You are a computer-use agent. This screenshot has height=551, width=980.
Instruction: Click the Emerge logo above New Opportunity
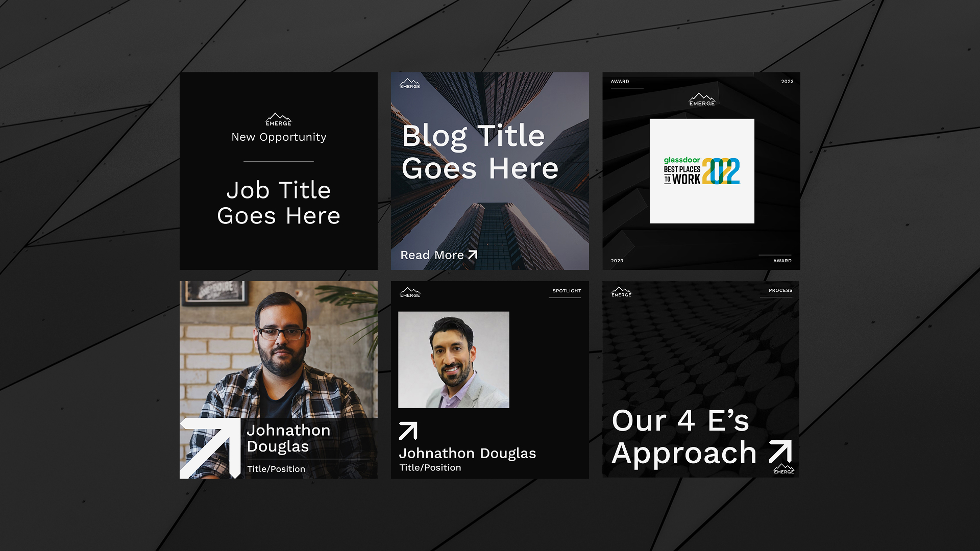click(278, 119)
